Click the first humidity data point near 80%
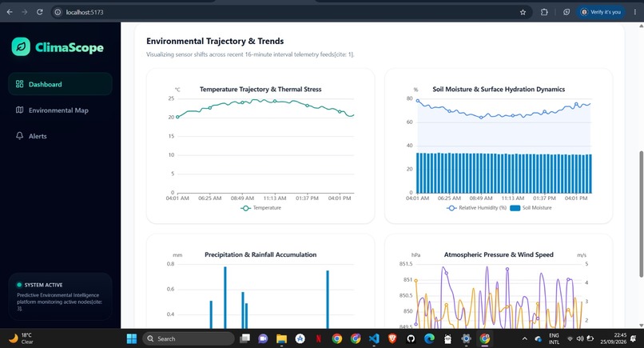Screen dimensions: 644x348 (x=418, y=100)
